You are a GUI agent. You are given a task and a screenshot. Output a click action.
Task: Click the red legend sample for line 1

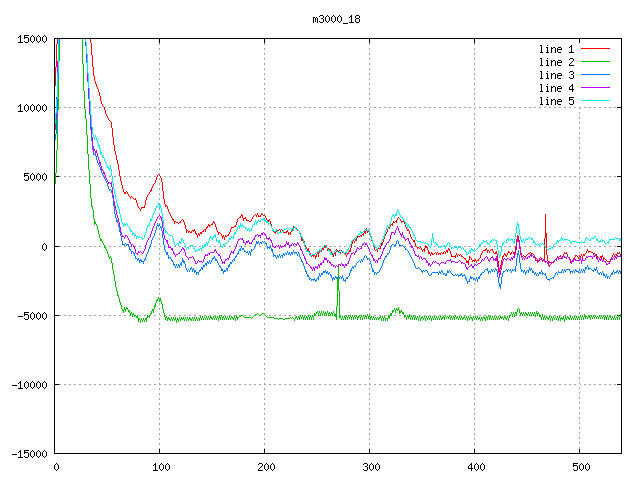coord(595,49)
